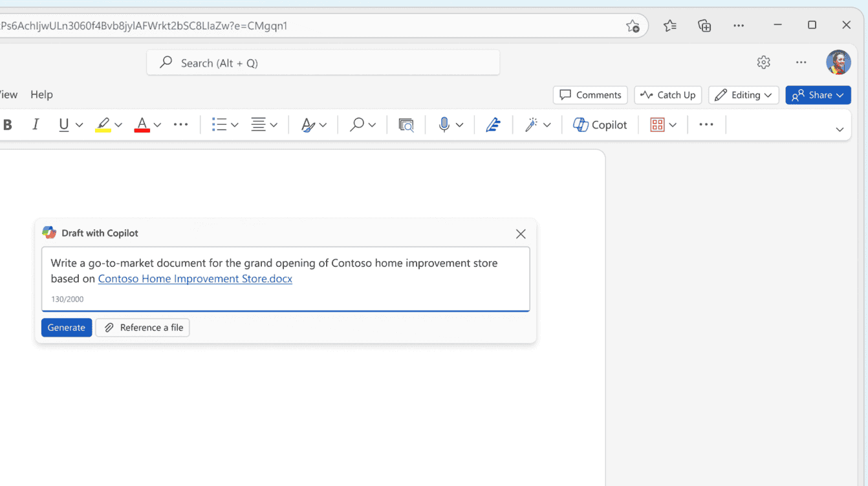Click Catch Up in the ribbon
Viewport: 868px width, 486px height.
pos(667,94)
